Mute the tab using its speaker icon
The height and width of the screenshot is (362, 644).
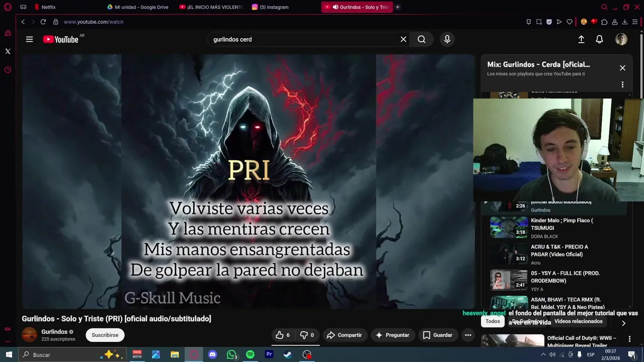335,7
